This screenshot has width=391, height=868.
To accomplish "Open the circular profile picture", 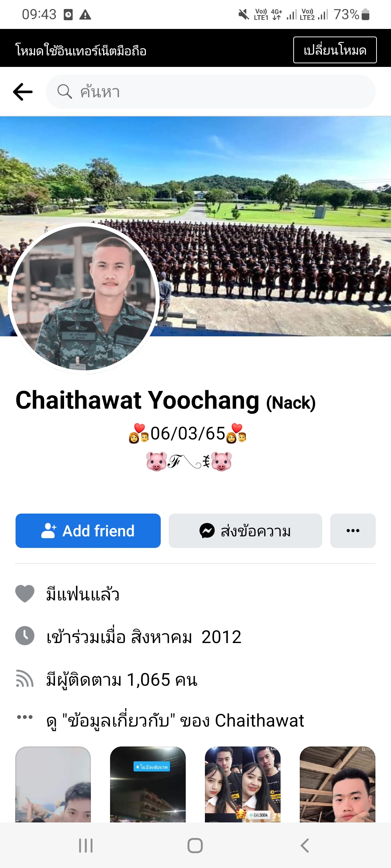I will 84,298.
